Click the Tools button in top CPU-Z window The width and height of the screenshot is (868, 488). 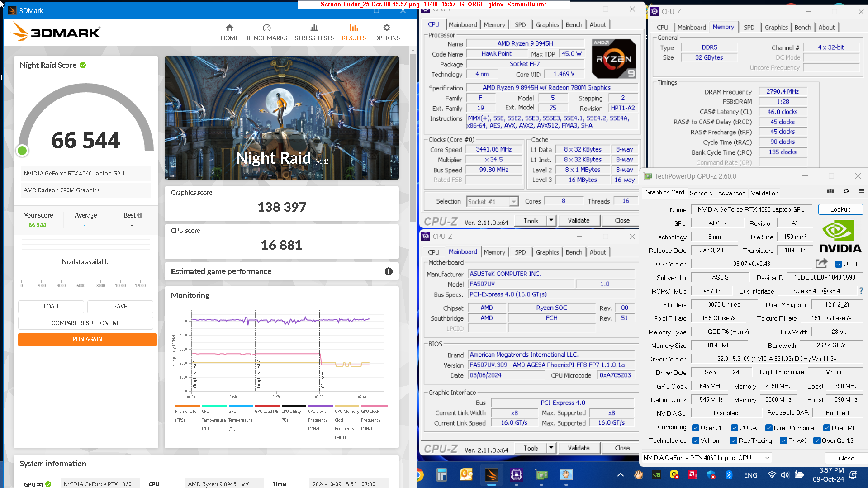[x=531, y=220]
